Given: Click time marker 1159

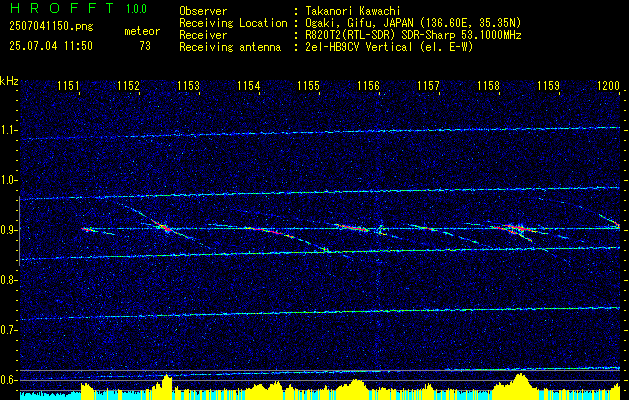Looking at the screenshot, I should (x=548, y=86).
